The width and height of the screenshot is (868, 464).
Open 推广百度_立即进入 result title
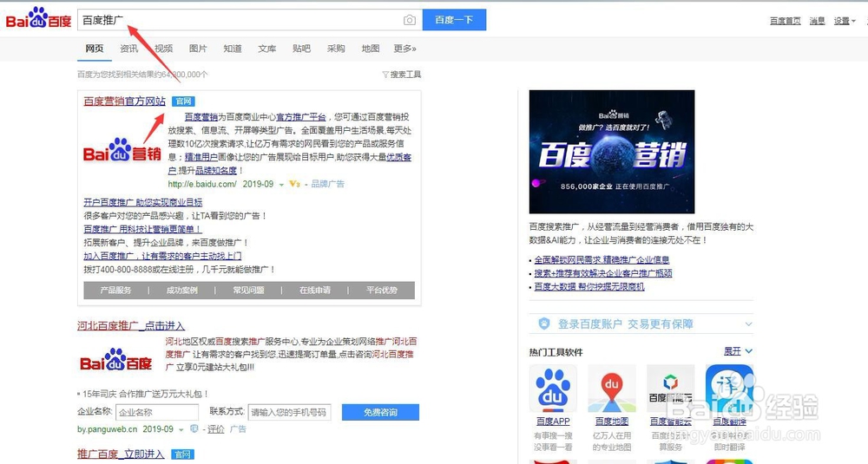121,454
